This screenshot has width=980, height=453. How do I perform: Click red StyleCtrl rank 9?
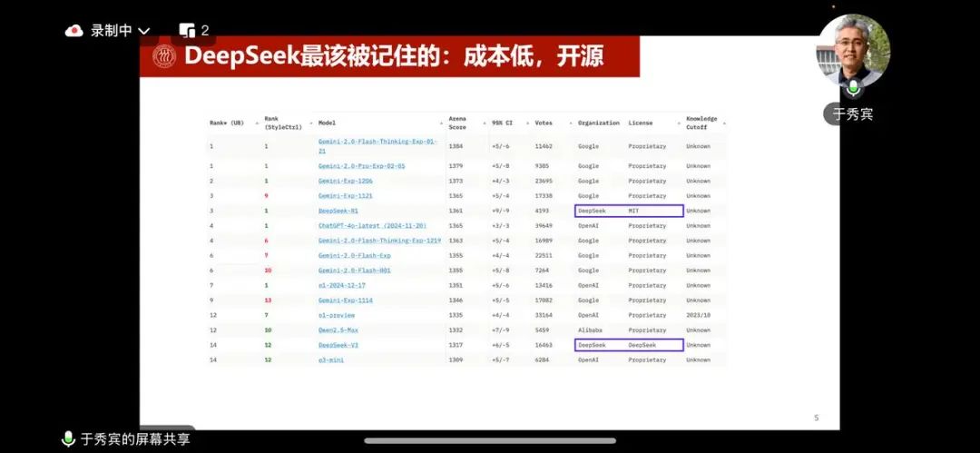tap(266, 196)
